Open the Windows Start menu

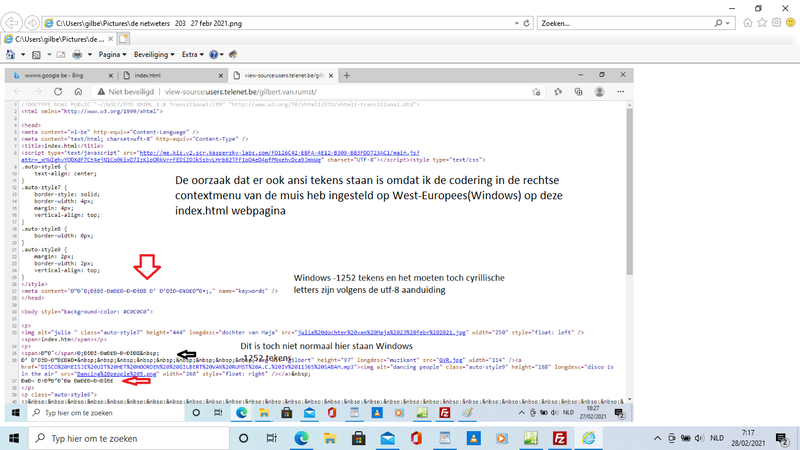[14, 439]
